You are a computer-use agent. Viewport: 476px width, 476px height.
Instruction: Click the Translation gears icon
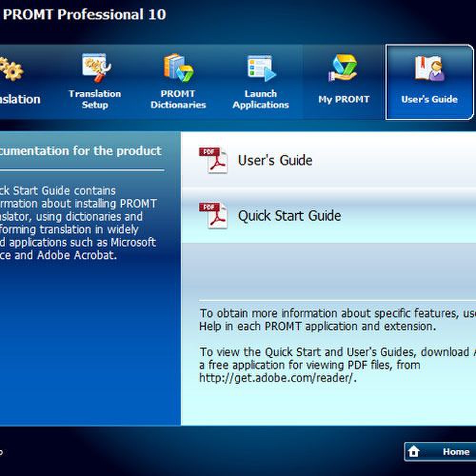(x=11, y=69)
